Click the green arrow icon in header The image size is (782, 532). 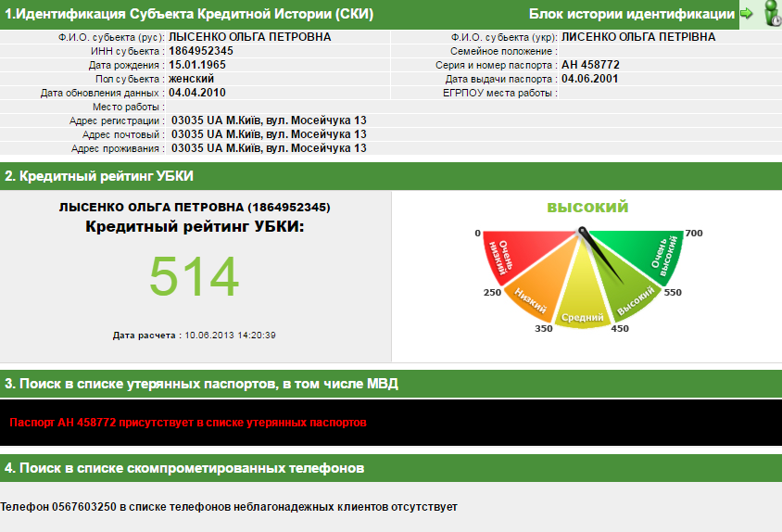(746, 14)
